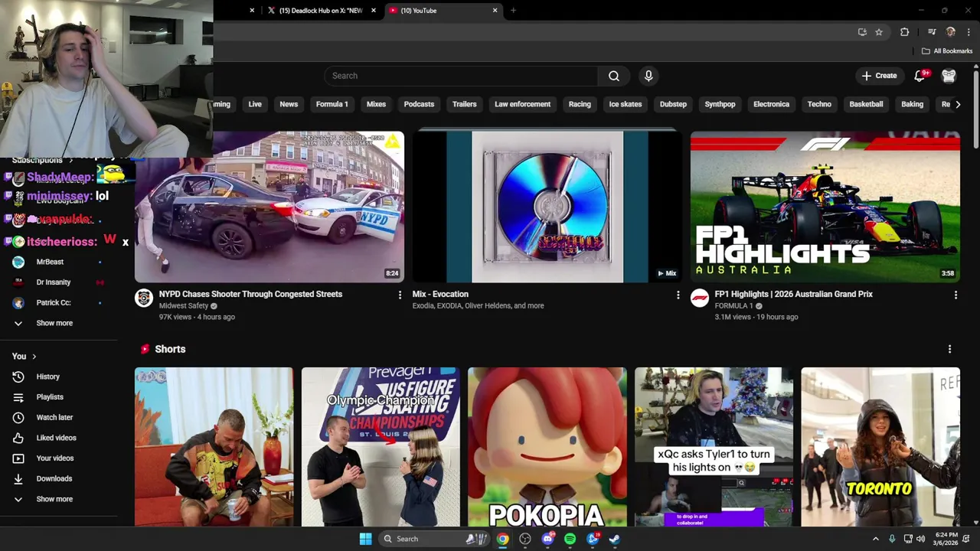Open Midwest Safety channel avatar
Screen dimensions: 980x551
pos(144,298)
